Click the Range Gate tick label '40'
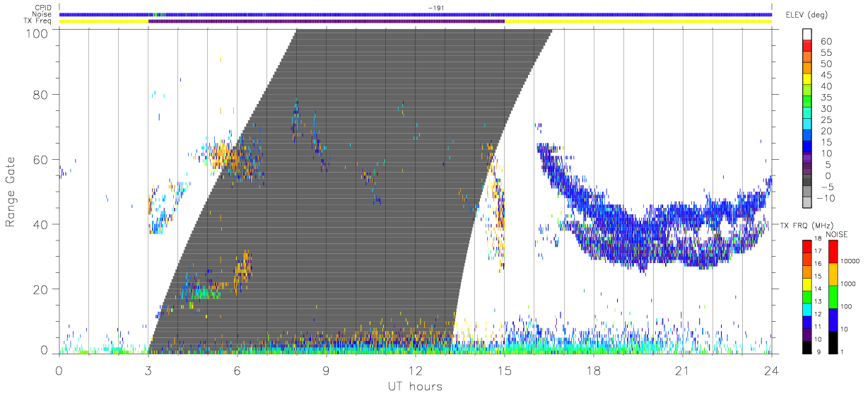The height and width of the screenshot is (401, 868). pos(42,224)
